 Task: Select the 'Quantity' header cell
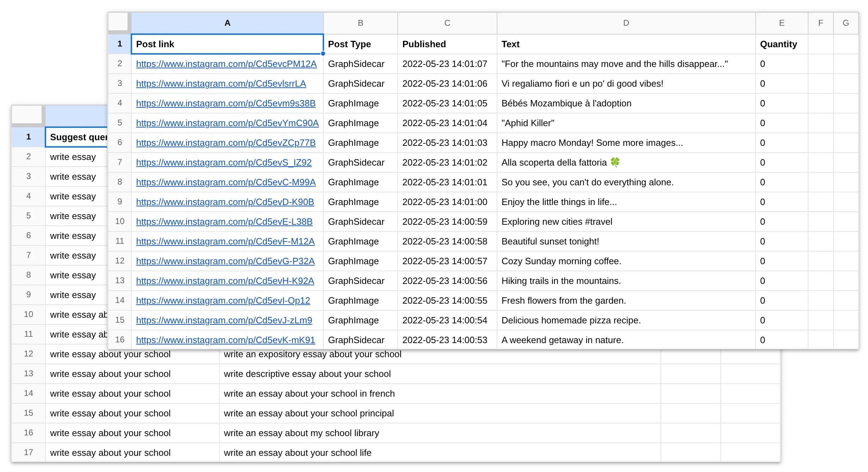[x=782, y=44]
